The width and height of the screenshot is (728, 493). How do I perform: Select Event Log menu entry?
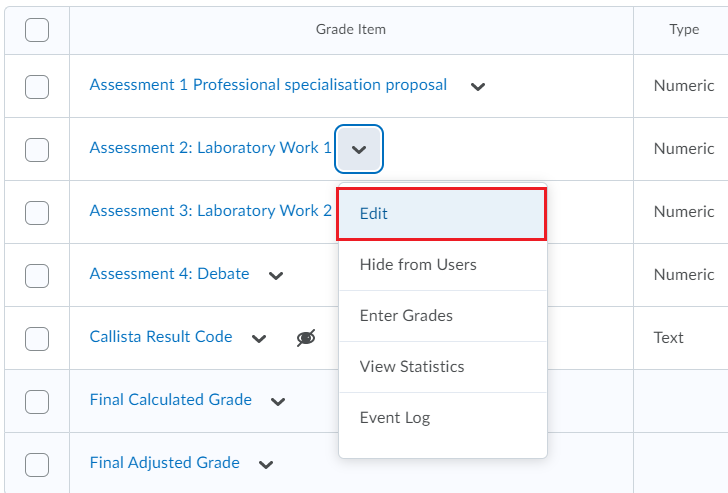point(443,418)
